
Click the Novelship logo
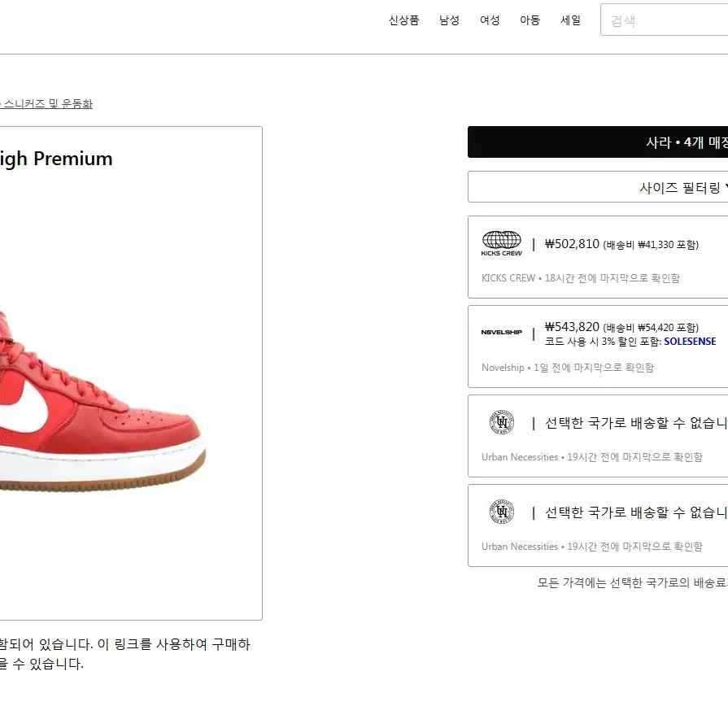coord(501,333)
